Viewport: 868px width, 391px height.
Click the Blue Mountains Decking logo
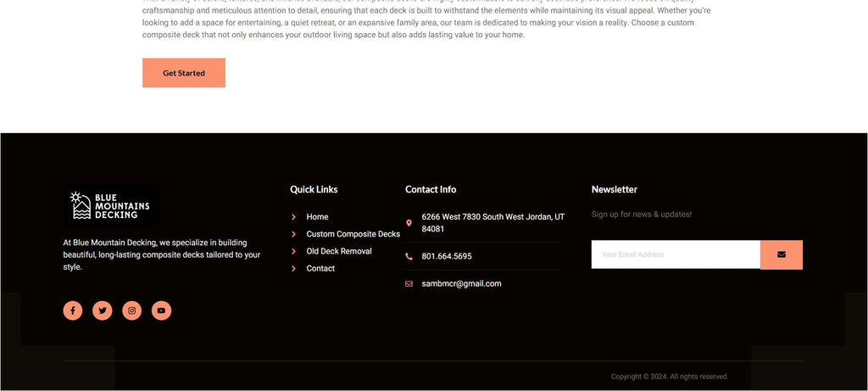coord(111,205)
